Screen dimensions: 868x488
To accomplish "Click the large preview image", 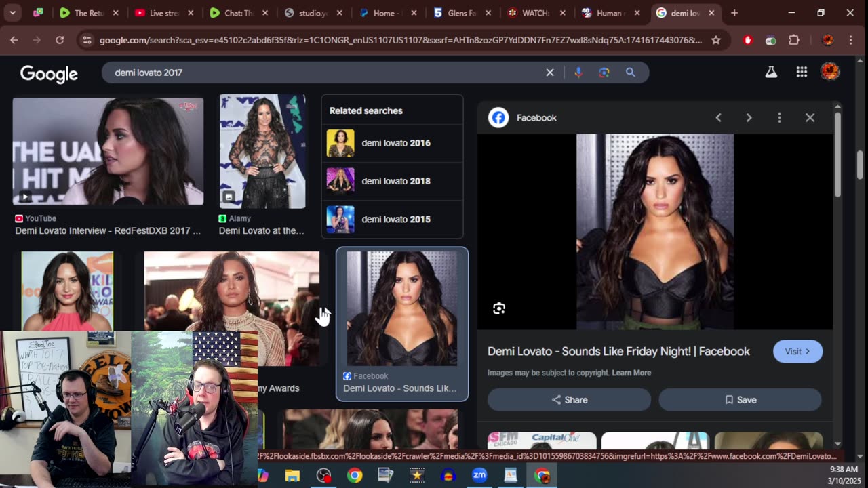I will 655,232.
